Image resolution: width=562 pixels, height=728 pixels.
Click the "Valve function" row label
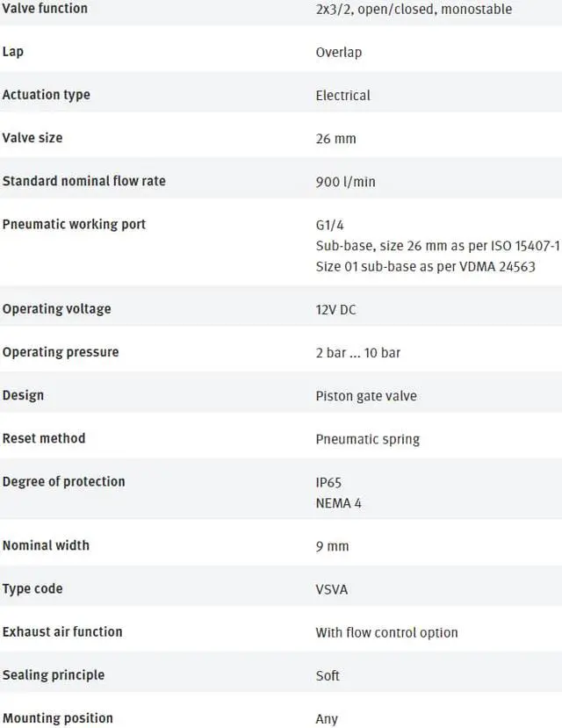tap(45, 8)
